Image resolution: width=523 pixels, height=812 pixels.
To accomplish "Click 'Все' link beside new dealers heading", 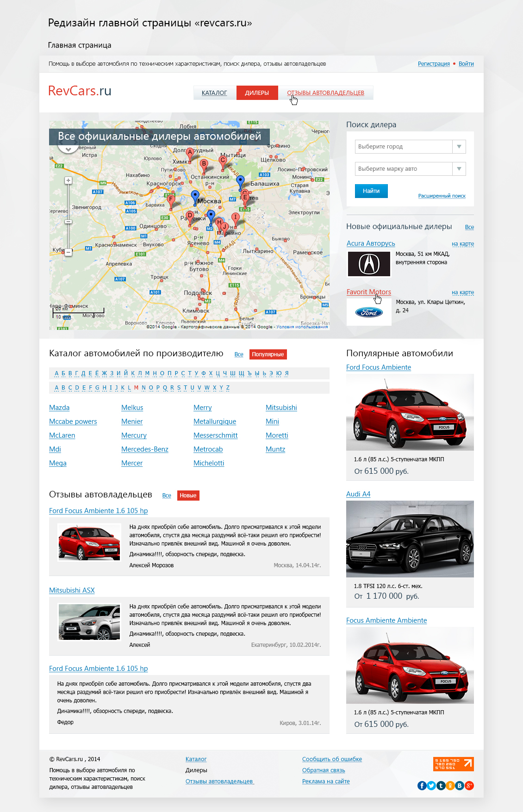I will [469, 227].
